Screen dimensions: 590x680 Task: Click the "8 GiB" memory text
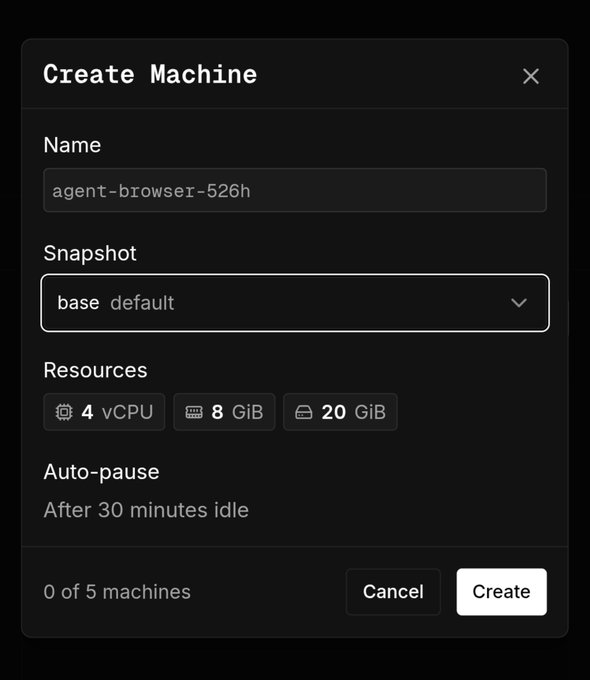click(x=237, y=412)
